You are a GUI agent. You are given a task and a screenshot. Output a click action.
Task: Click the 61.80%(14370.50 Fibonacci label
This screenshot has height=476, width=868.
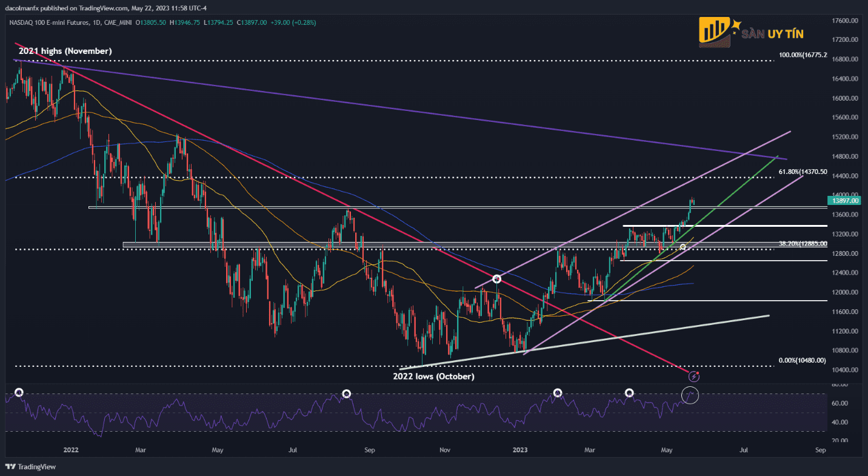(804, 172)
